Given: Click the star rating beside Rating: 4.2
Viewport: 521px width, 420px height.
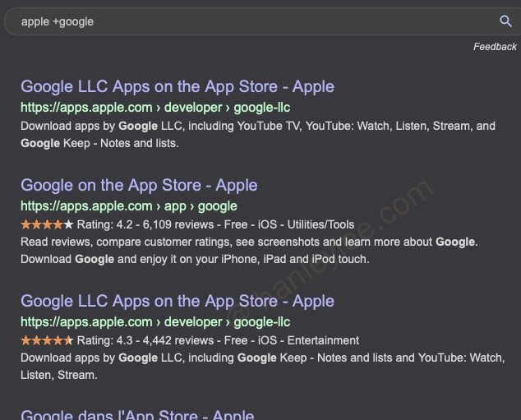Looking at the screenshot, I should pyautogui.click(x=47, y=225).
